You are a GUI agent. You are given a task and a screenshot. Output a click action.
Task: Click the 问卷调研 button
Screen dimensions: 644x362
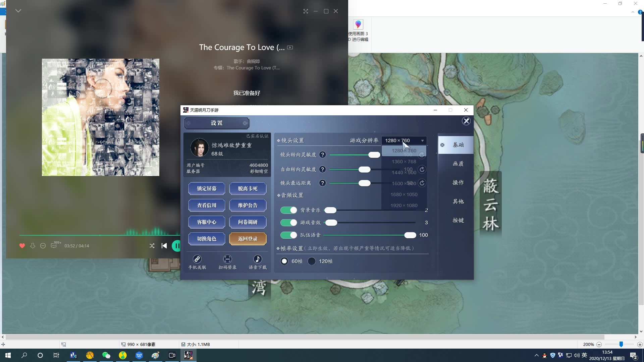(248, 222)
